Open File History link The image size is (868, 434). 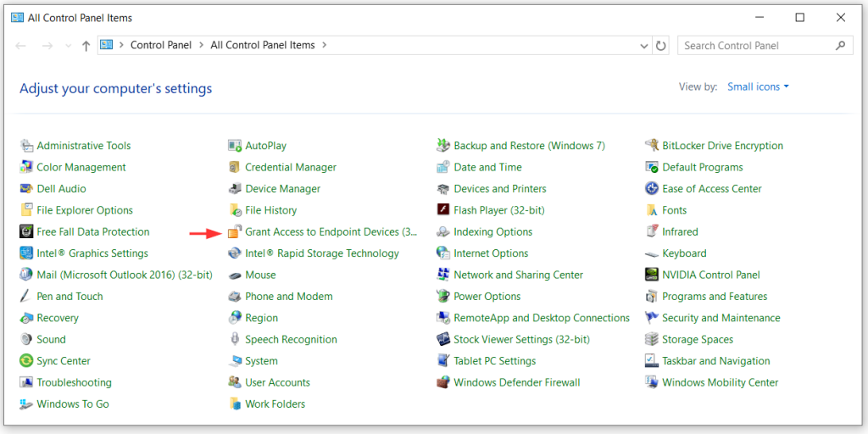[x=270, y=210]
